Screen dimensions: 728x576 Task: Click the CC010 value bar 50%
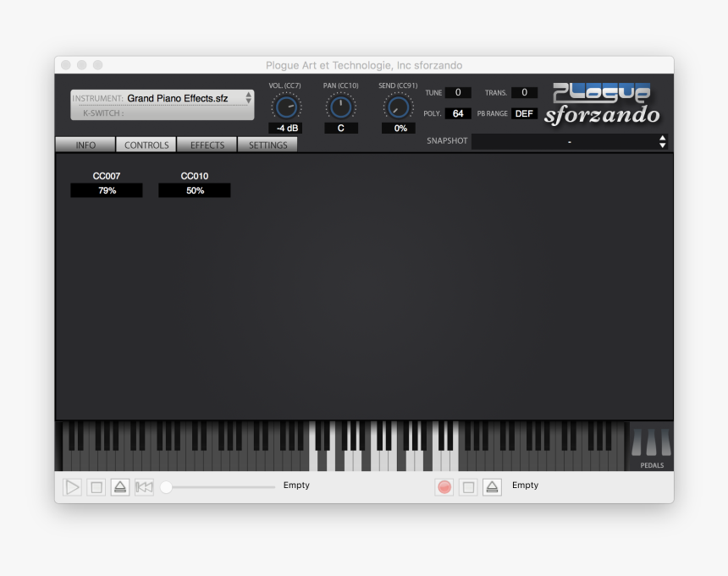195,190
